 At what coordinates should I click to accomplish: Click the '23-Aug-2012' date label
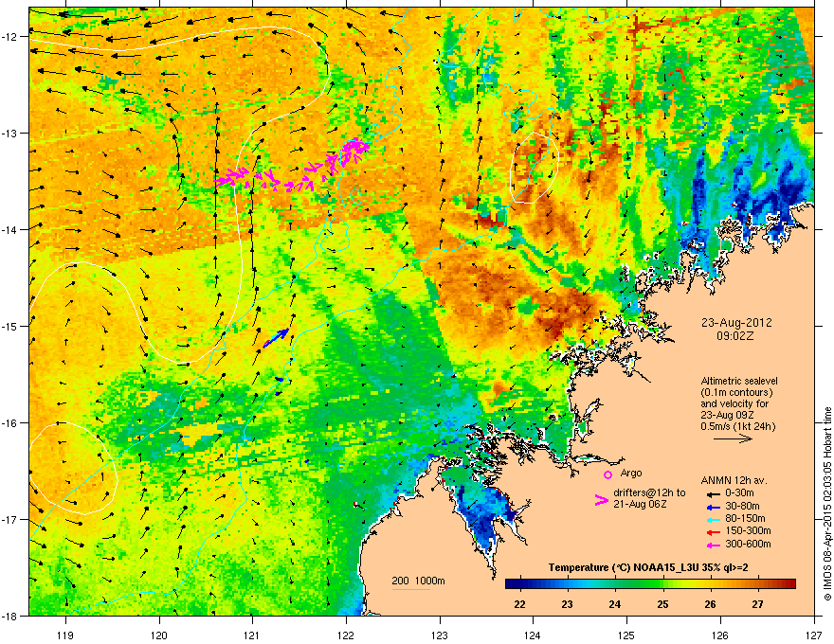point(736,323)
